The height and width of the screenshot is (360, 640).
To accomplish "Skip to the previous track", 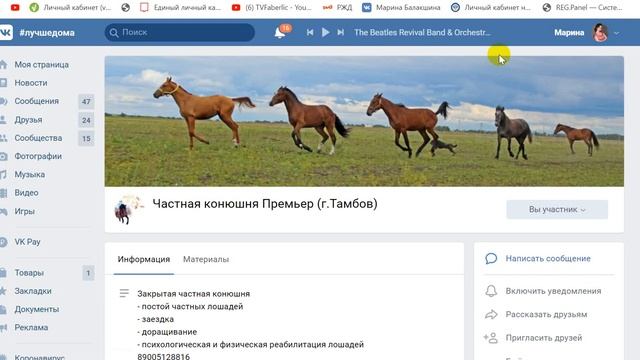I will [310, 32].
